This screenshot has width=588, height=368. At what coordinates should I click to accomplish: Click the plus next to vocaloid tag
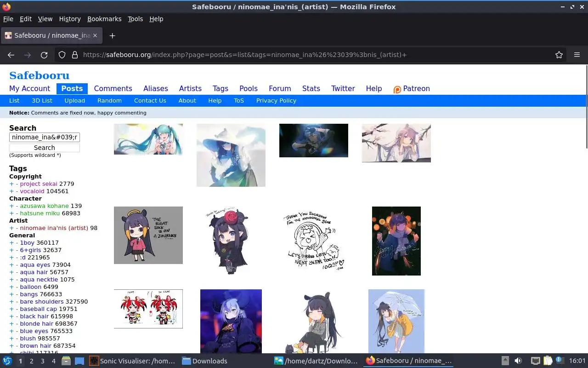point(11,191)
